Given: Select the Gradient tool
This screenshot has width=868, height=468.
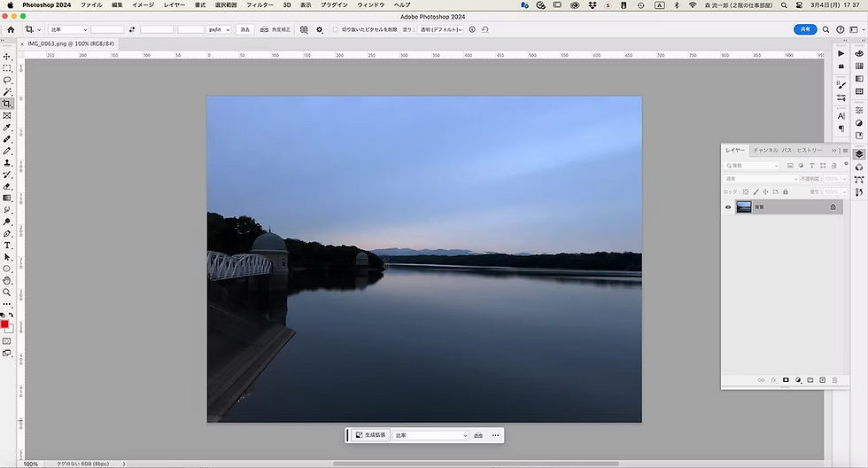Looking at the screenshot, I should (7, 198).
